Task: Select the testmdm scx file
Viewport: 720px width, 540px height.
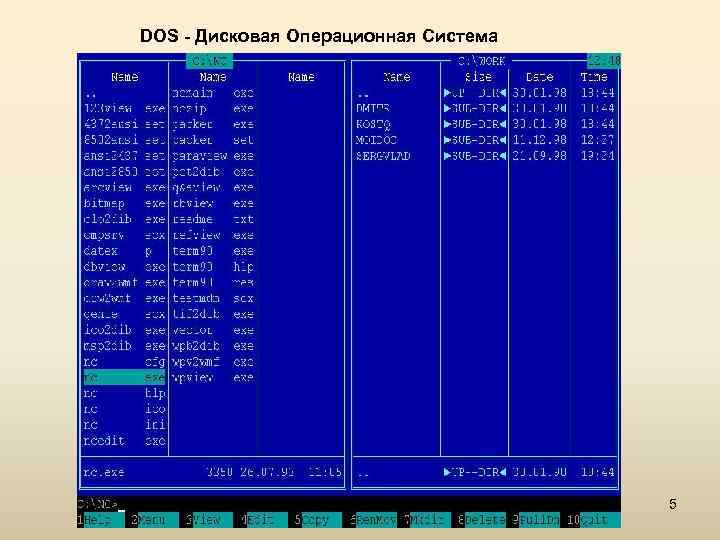Action: click(x=213, y=298)
